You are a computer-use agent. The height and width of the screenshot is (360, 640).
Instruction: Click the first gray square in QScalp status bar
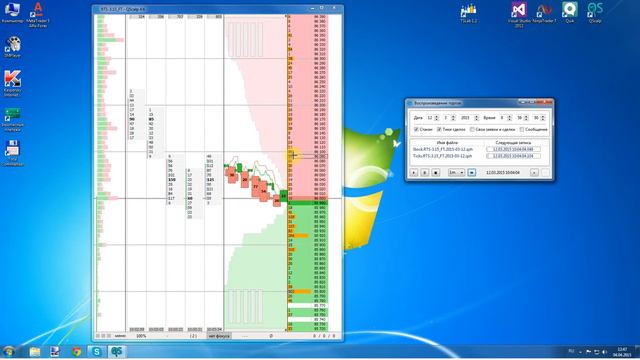pyautogui.click(x=98, y=336)
